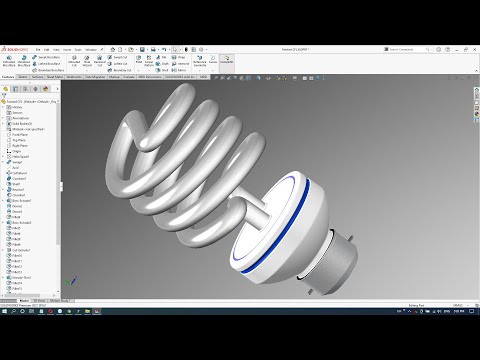Open the Curves tool

(213, 60)
